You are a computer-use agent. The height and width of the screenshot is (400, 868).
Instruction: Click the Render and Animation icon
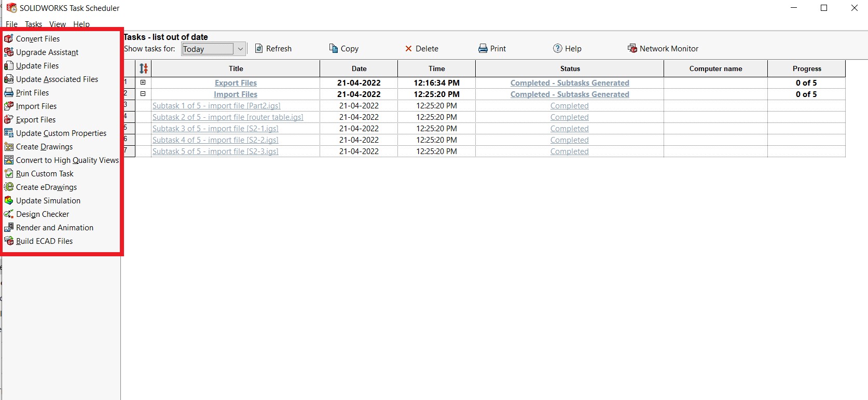coord(9,227)
